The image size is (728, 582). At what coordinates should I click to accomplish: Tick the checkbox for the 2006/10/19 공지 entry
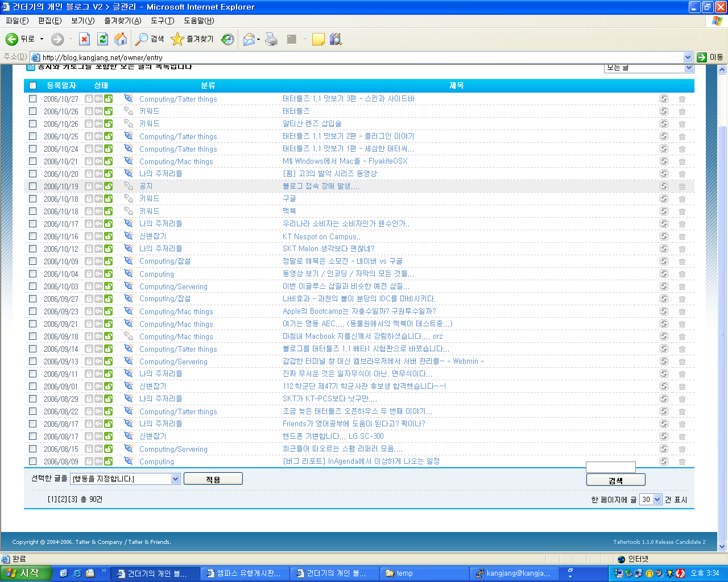32,186
